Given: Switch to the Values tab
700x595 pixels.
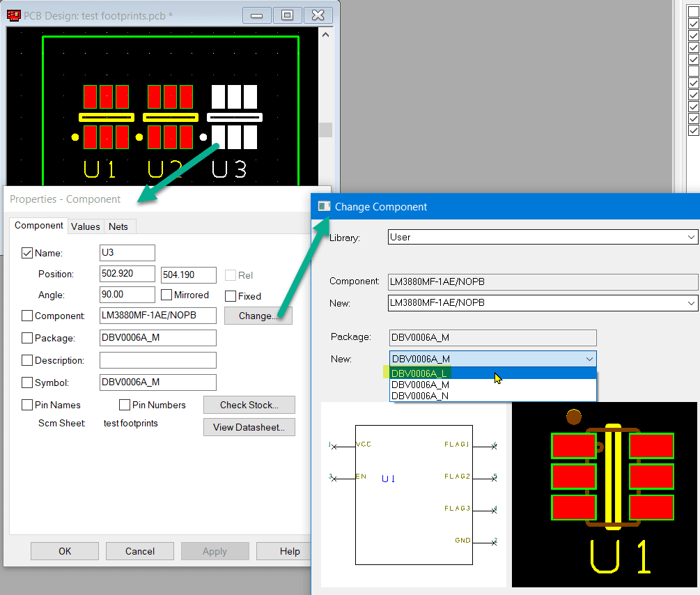Looking at the screenshot, I should (85, 226).
